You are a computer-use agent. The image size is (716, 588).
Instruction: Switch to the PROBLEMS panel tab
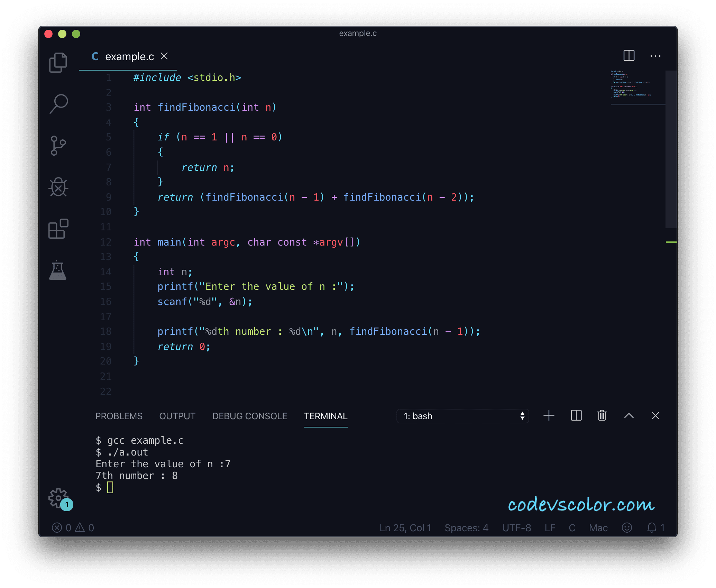pos(119,416)
